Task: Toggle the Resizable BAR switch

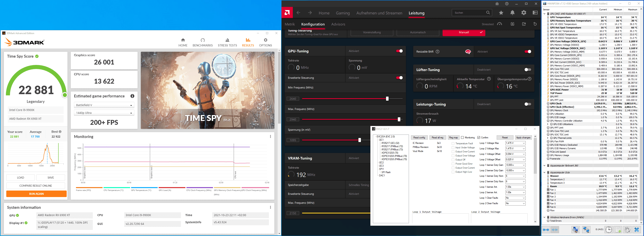Action: pos(528,52)
